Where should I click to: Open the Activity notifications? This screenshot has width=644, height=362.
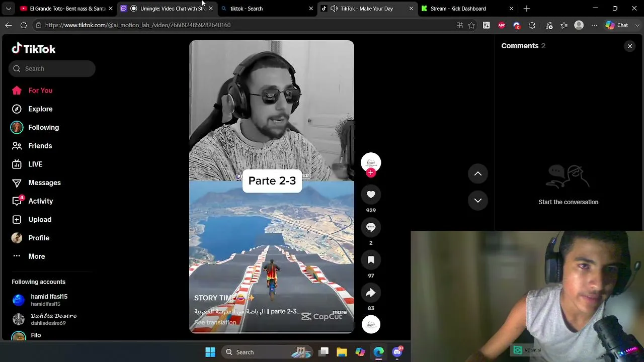pos(32,201)
